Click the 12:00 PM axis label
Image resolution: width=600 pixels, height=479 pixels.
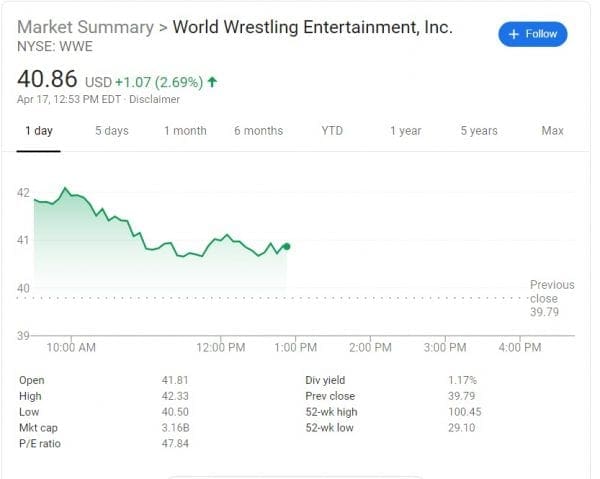click(221, 347)
